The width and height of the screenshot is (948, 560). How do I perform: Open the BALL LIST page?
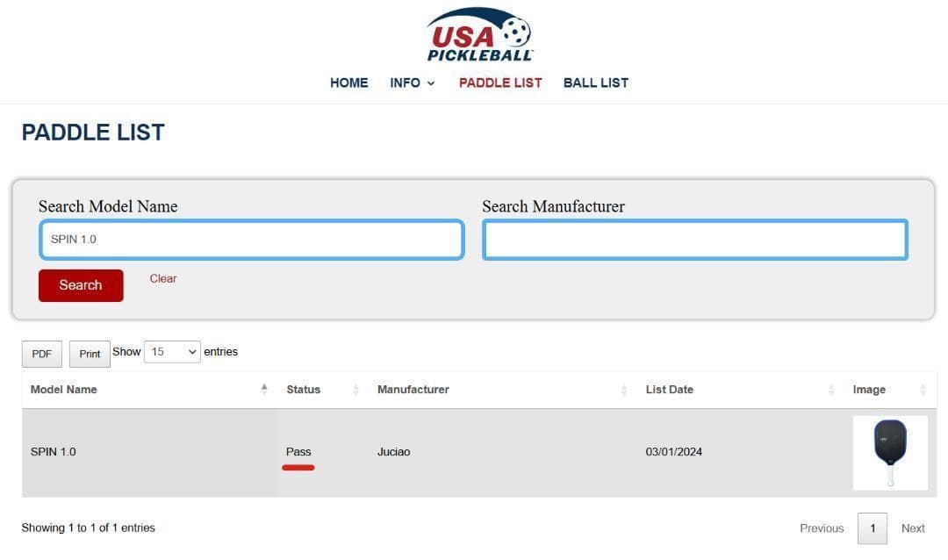[595, 83]
